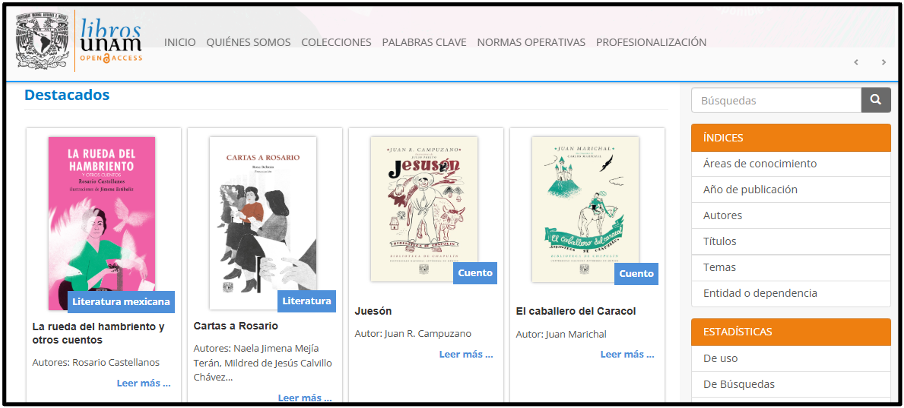This screenshot has height=408, width=904.
Task: Click the Destacados section heading
Action: pos(67,95)
